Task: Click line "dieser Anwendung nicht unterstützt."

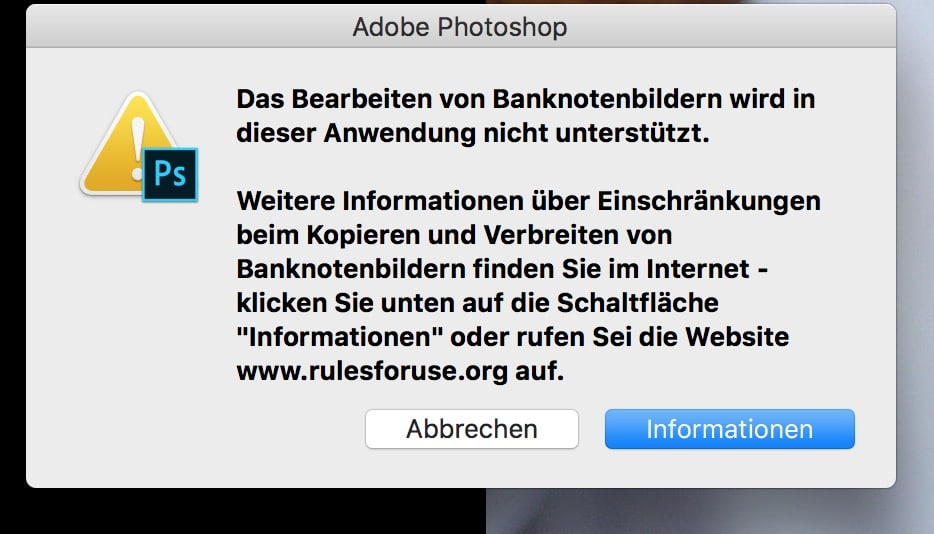Action: pyautogui.click(x=473, y=133)
